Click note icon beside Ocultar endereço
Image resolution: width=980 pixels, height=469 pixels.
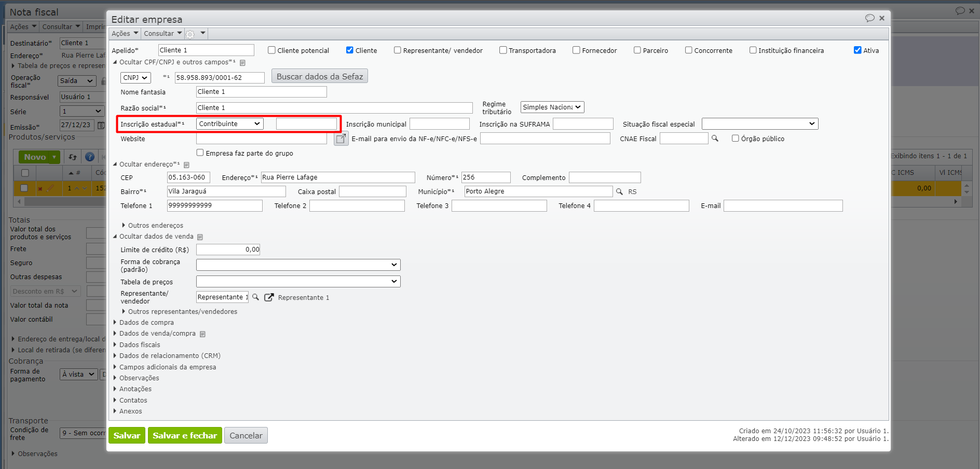pos(187,165)
